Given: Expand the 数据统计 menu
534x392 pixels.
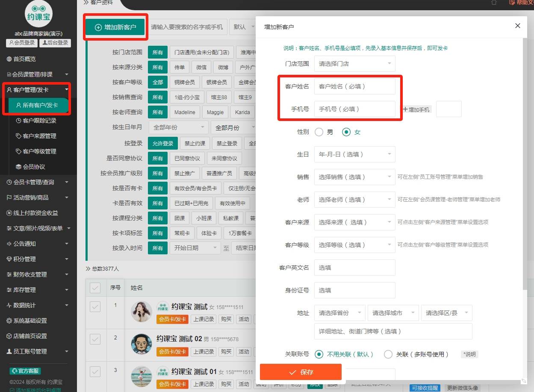Looking at the screenshot, I should [x=38, y=305].
